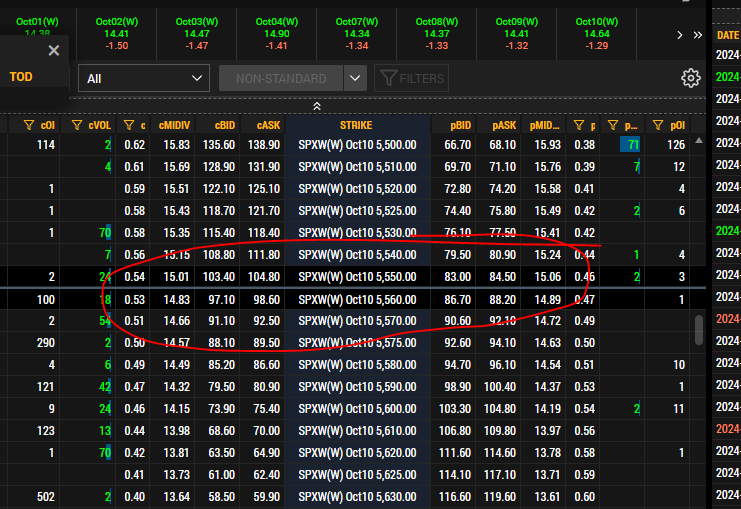This screenshot has width=741, height=509.
Task: Collapse the panel with double-chevron up icon
Action: pyautogui.click(x=317, y=106)
